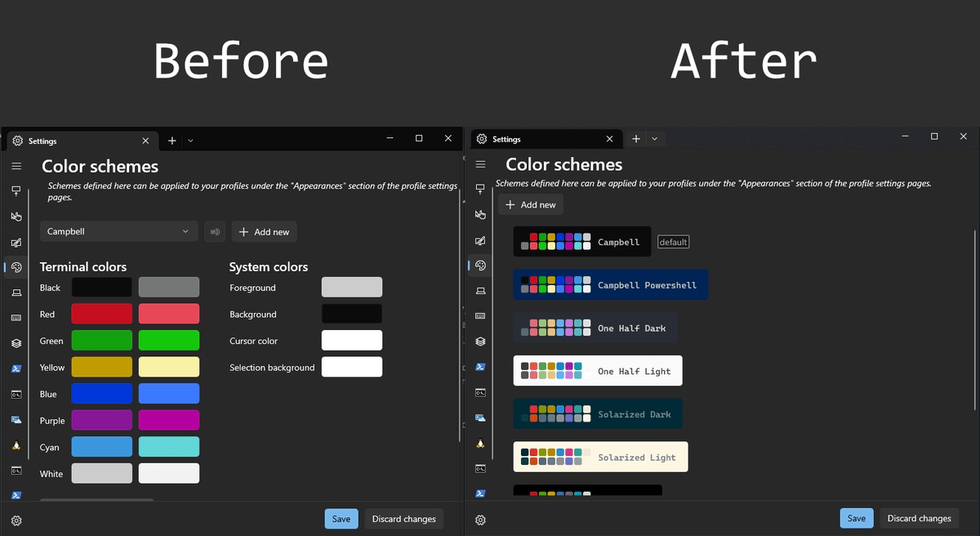This screenshot has height=536, width=980.
Task: Select the Campbell Powershell scheme card
Action: click(x=611, y=284)
